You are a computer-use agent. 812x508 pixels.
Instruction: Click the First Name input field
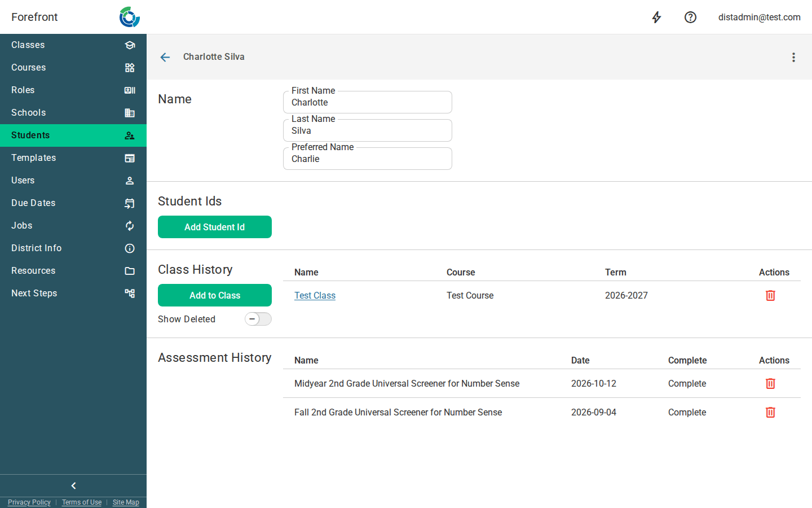[x=368, y=102]
